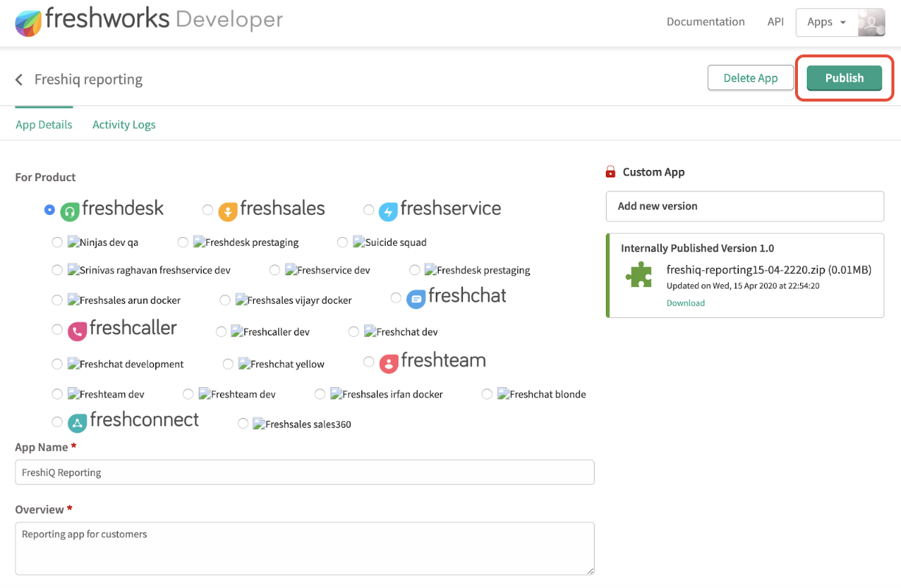The width and height of the screenshot is (901, 588).
Task: Select Freshsales vijayr docker option
Action: [x=225, y=300]
